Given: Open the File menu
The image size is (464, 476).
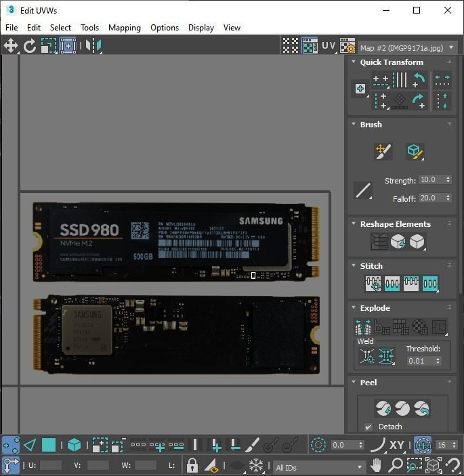Looking at the screenshot, I should click(x=12, y=28).
